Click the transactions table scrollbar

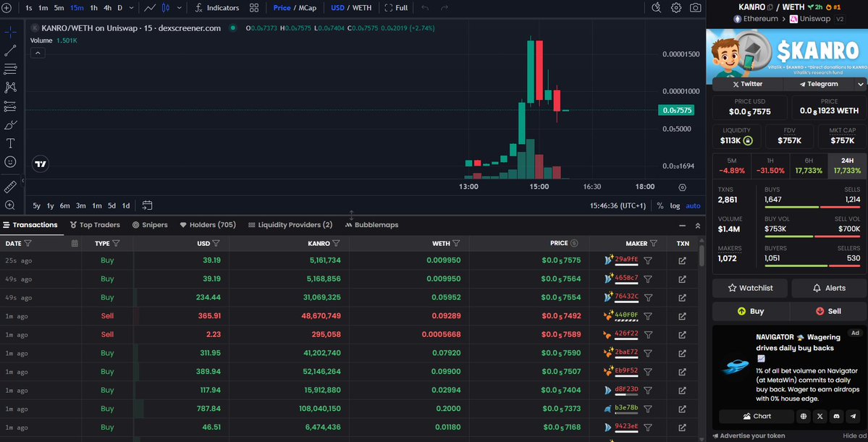(x=701, y=256)
